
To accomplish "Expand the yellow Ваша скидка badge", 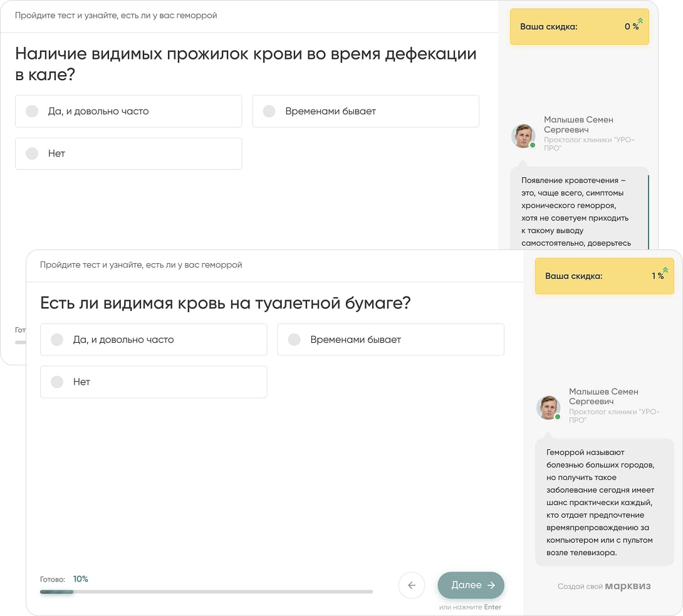I will tap(604, 277).
